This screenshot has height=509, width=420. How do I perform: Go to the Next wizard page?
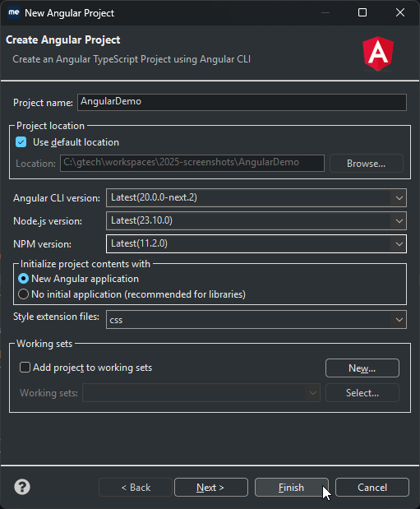[211, 488]
